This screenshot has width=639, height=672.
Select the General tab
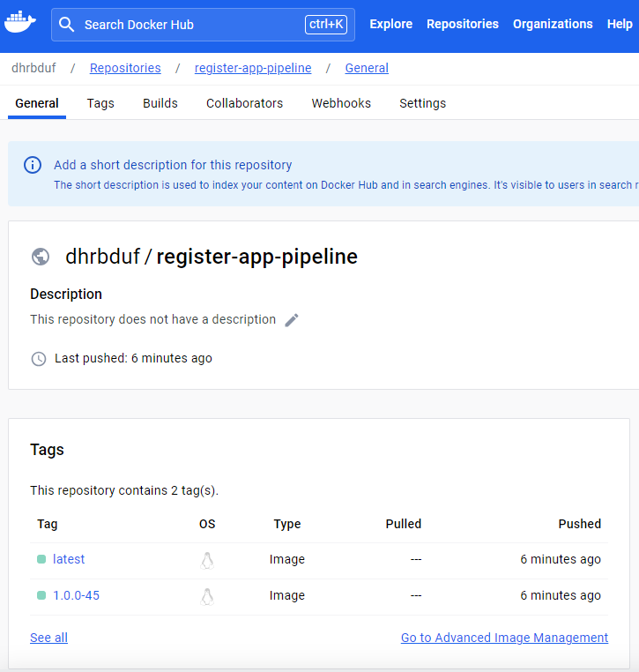coord(37,103)
